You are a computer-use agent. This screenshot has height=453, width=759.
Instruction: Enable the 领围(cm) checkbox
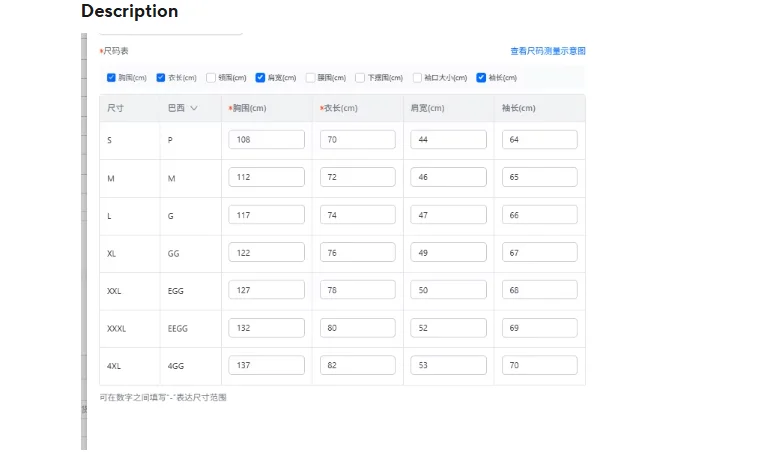coord(211,77)
